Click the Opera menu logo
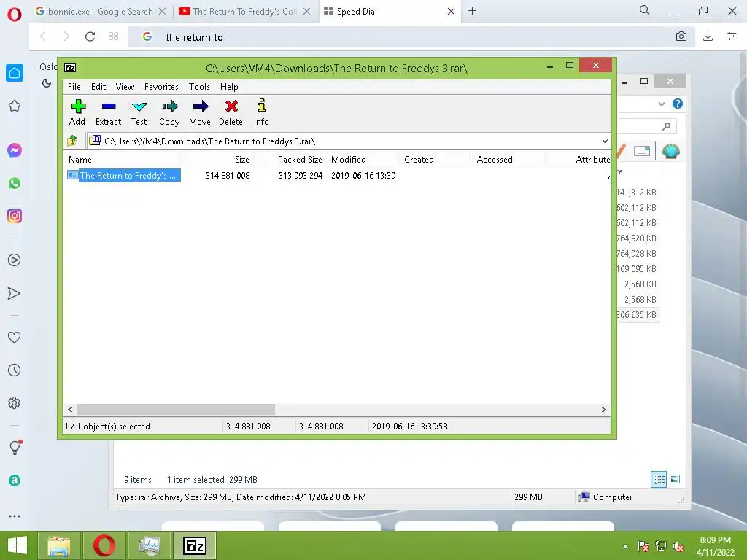The image size is (747, 560). point(15,15)
